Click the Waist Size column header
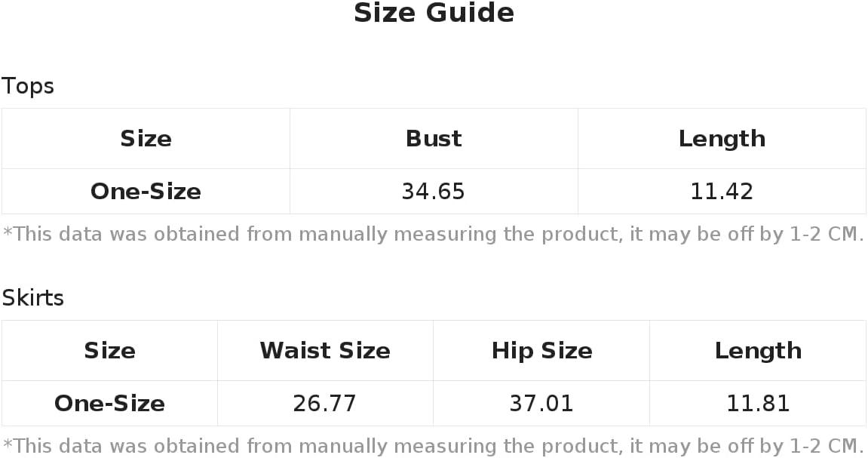This screenshot has height=458, width=868. point(325,351)
